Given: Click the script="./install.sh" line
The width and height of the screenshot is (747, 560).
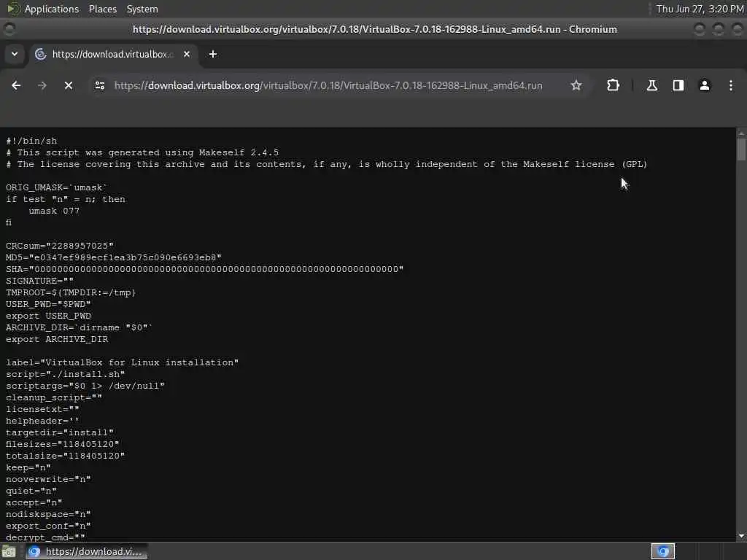Looking at the screenshot, I should tap(65, 374).
